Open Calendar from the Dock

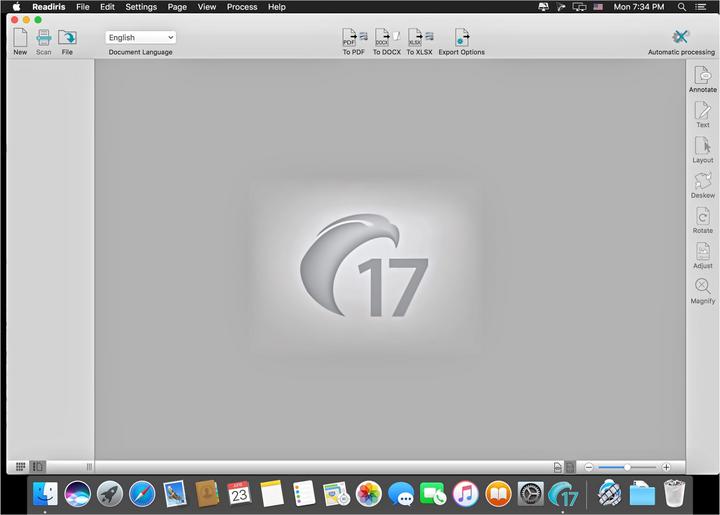tap(239, 494)
